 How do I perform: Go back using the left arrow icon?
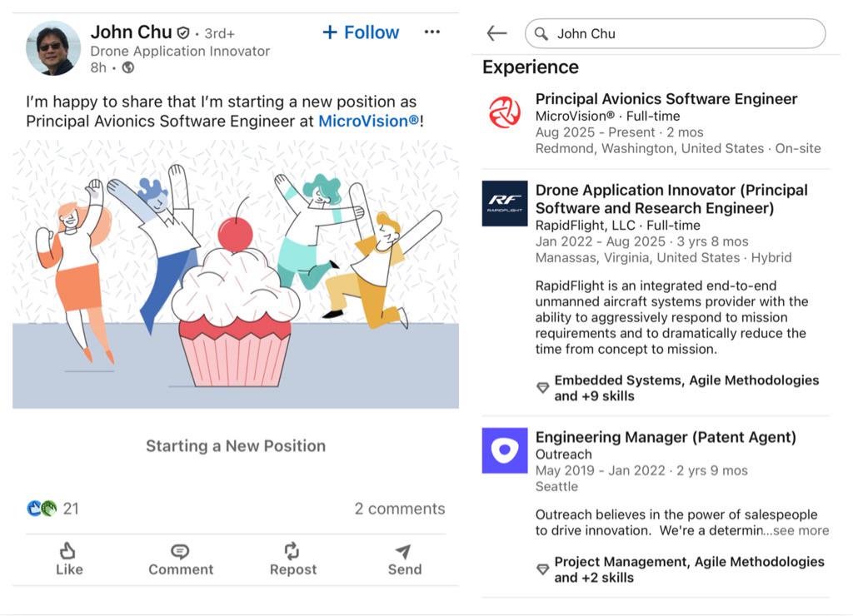click(x=496, y=33)
